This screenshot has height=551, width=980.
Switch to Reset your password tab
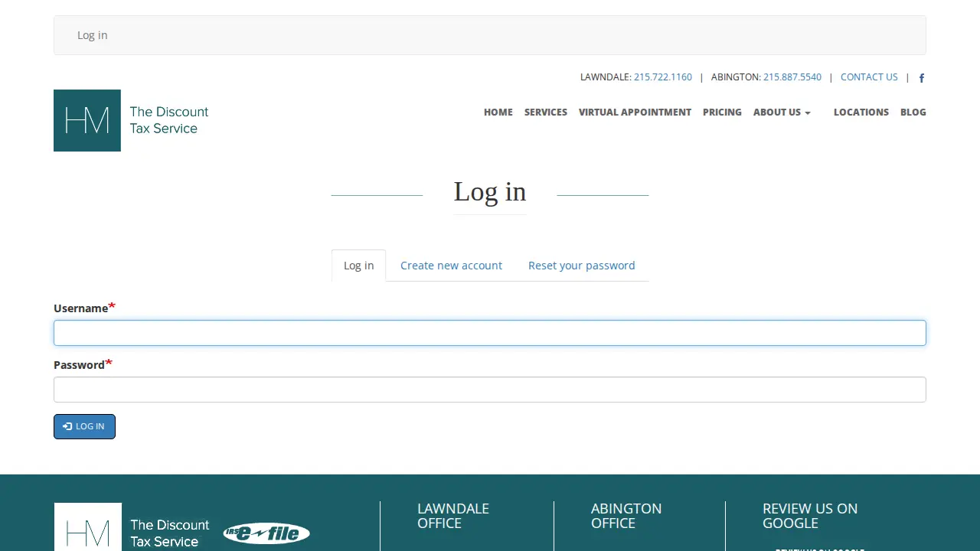(x=582, y=266)
